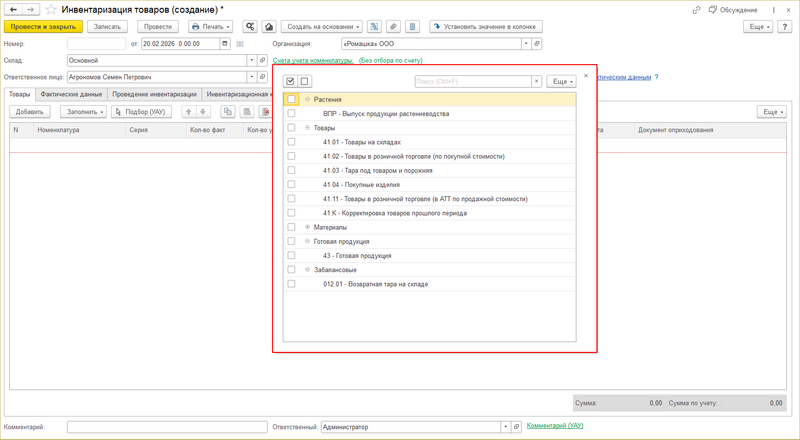Open the calendar picker for the date field
The height and width of the screenshot is (440, 800).
click(x=224, y=44)
